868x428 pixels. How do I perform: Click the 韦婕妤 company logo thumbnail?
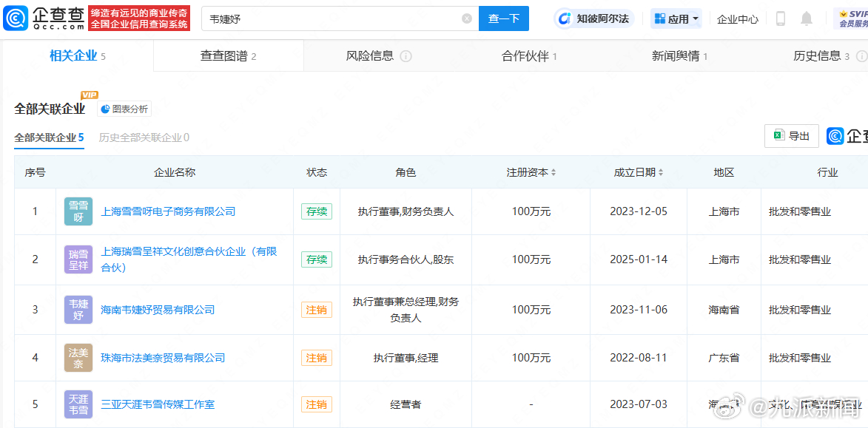pos(78,310)
